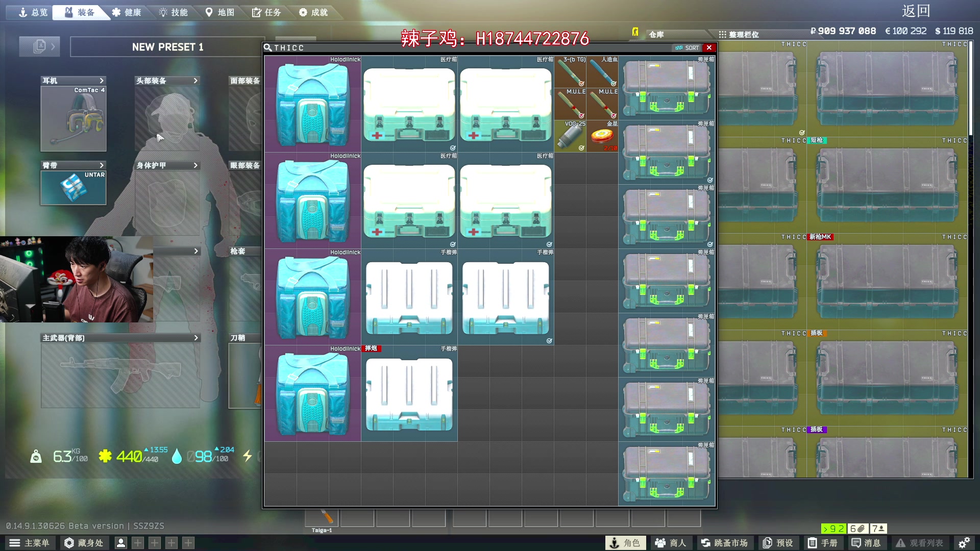Image resolution: width=980 pixels, height=551 pixels.
Task: Click the 3-(b TG) stimulant injector
Action: [570, 72]
